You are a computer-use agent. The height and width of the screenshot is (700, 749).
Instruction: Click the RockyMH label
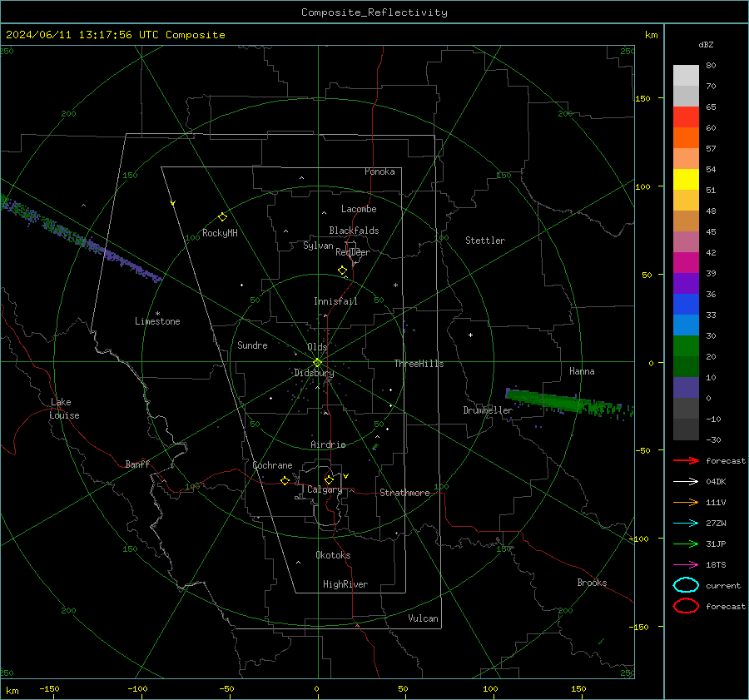click(x=220, y=233)
